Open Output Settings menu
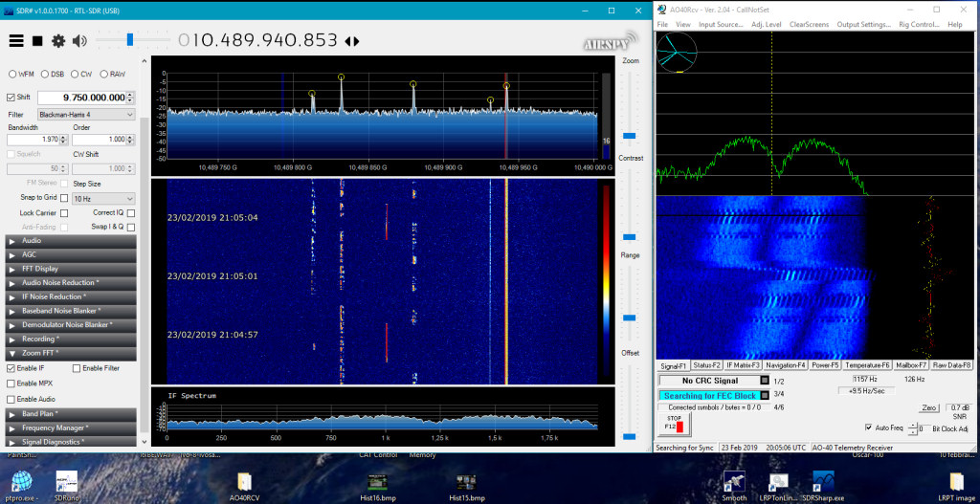This screenshot has width=980, height=504. click(x=864, y=24)
